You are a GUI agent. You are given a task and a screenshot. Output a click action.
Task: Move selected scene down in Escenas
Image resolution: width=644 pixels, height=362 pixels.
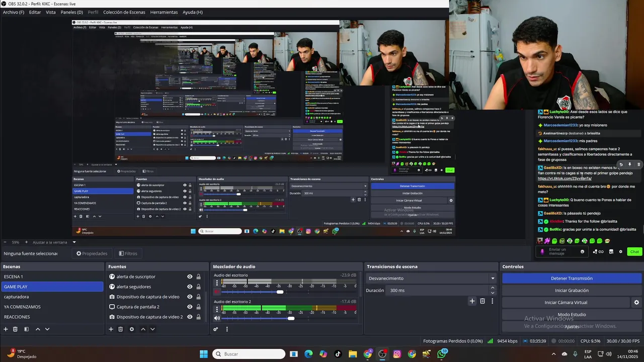point(47,329)
